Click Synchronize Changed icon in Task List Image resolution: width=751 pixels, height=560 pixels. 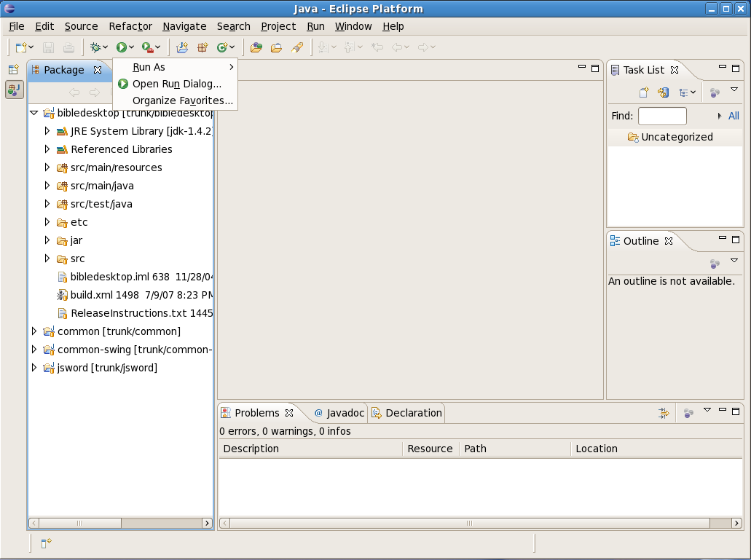pos(663,92)
